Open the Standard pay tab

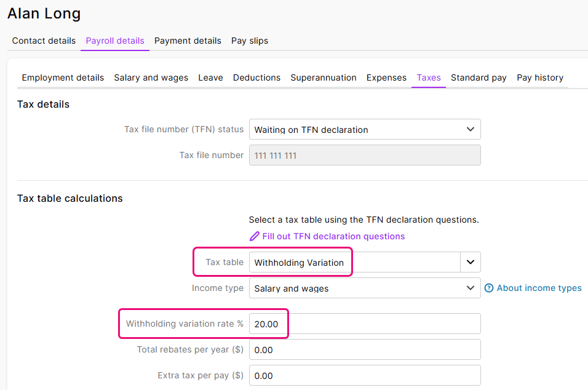click(479, 78)
